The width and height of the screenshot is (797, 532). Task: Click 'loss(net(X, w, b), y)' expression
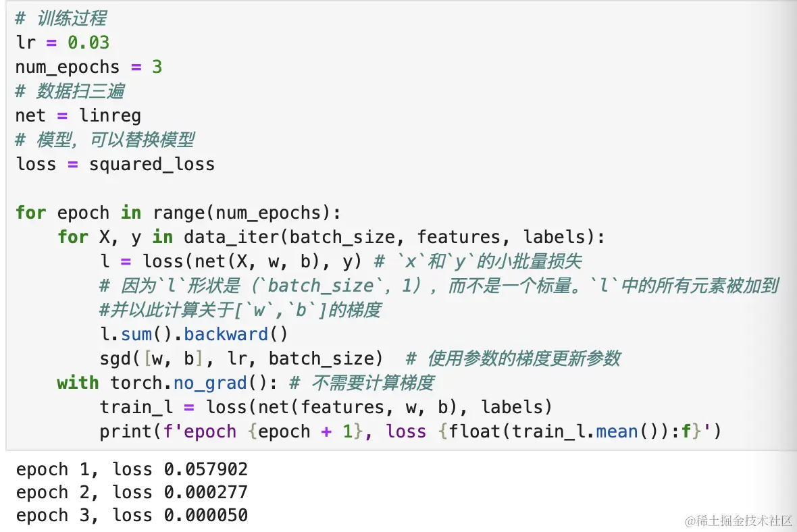pos(252,262)
